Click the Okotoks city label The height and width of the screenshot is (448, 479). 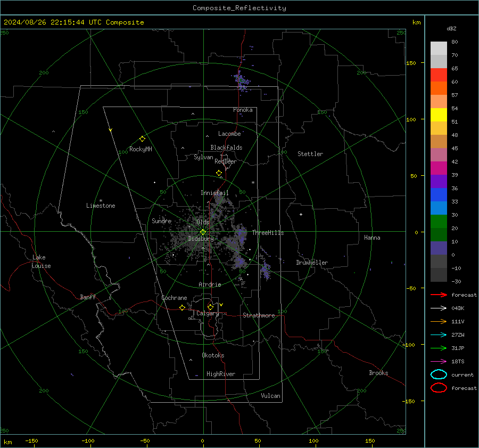tap(213, 355)
